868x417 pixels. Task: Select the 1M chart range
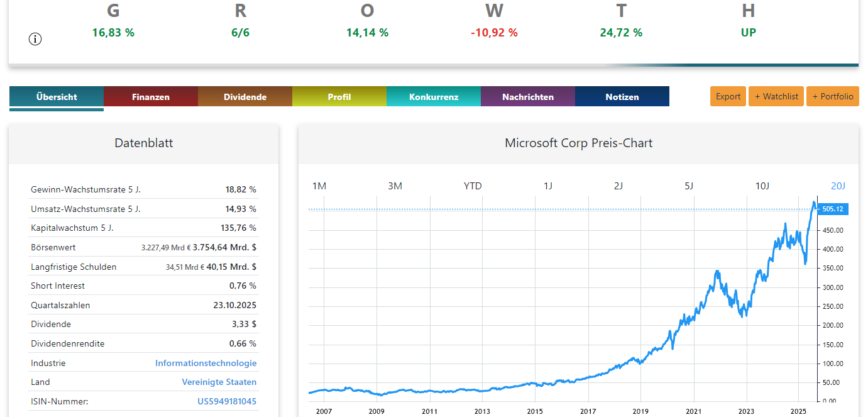(319, 186)
